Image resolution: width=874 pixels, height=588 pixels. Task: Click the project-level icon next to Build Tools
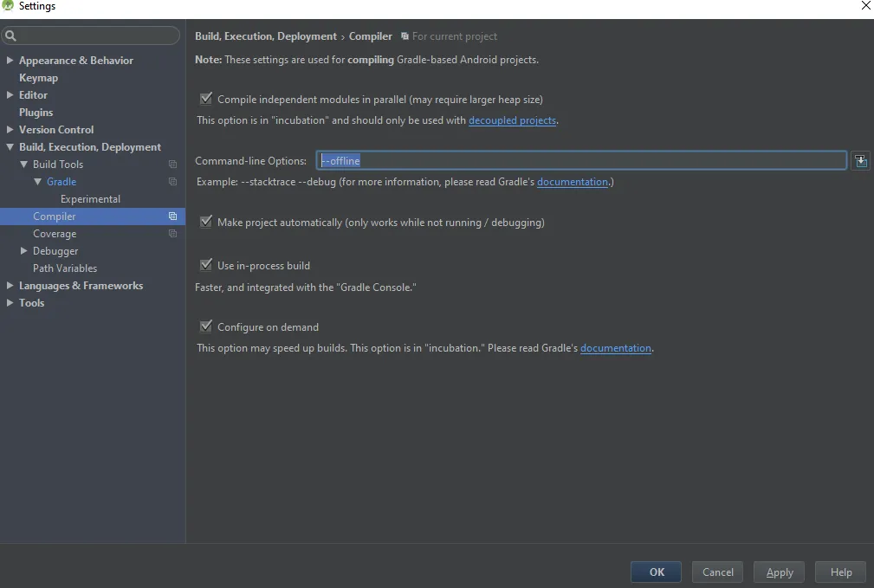coord(172,165)
